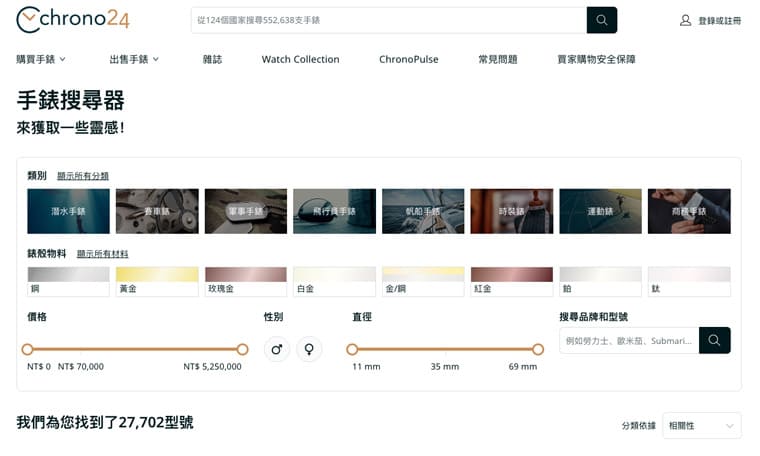Screen dimensions: 760x456
Task: Select the 玫瑰金 case material swatch
Action: pos(245,281)
